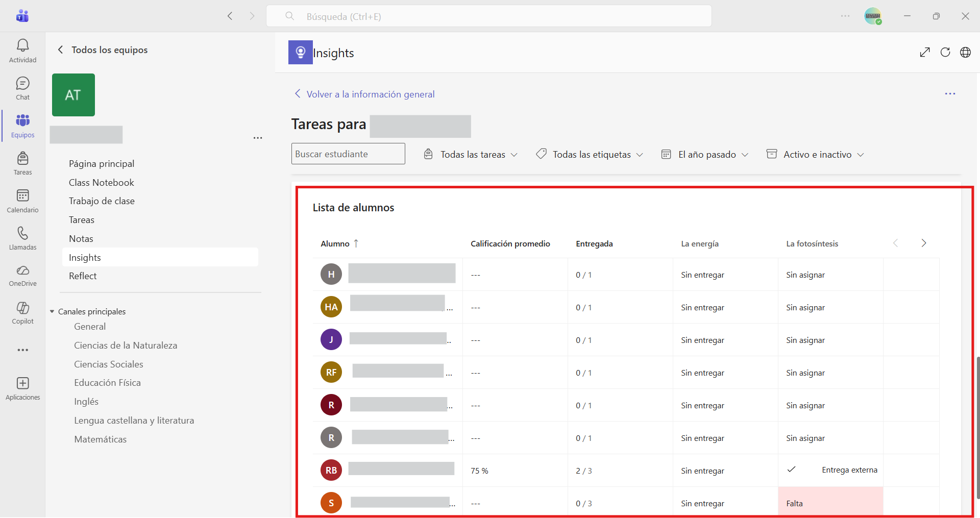The width and height of the screenshot is (980, 518).
Task: Show next assignment columns arrow
Action: pyautogui.click(x=923, y=243)
